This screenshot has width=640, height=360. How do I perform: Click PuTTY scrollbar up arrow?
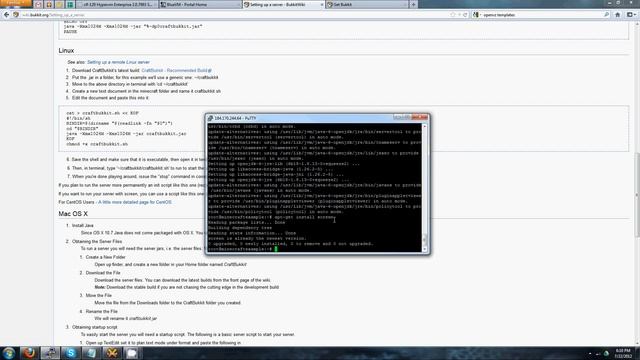tap(424, 127)
